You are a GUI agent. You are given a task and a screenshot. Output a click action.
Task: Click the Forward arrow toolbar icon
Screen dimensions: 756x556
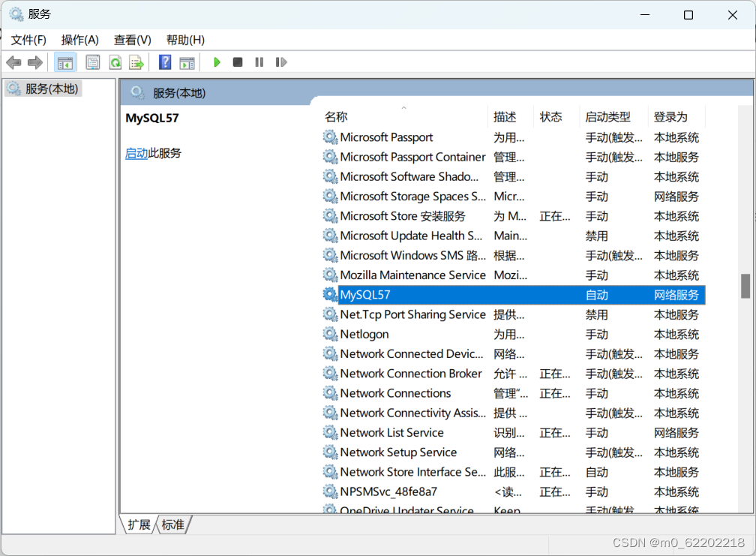point(35,62)
